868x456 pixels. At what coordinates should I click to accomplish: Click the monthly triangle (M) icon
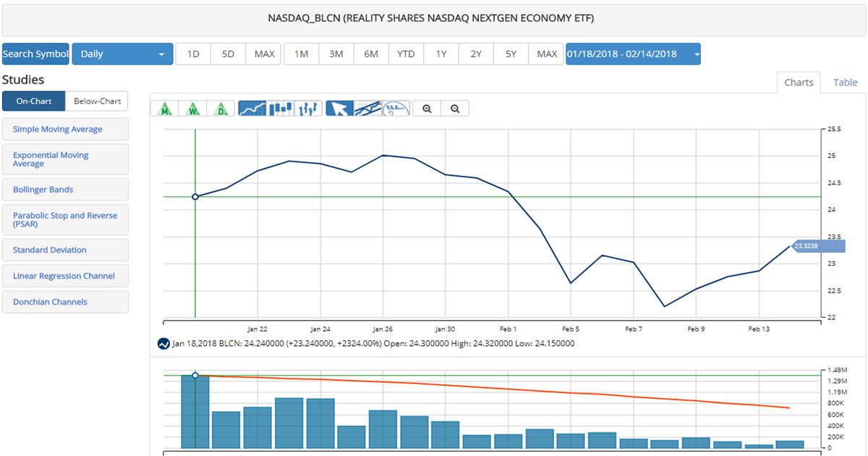(x=166, y=109)
